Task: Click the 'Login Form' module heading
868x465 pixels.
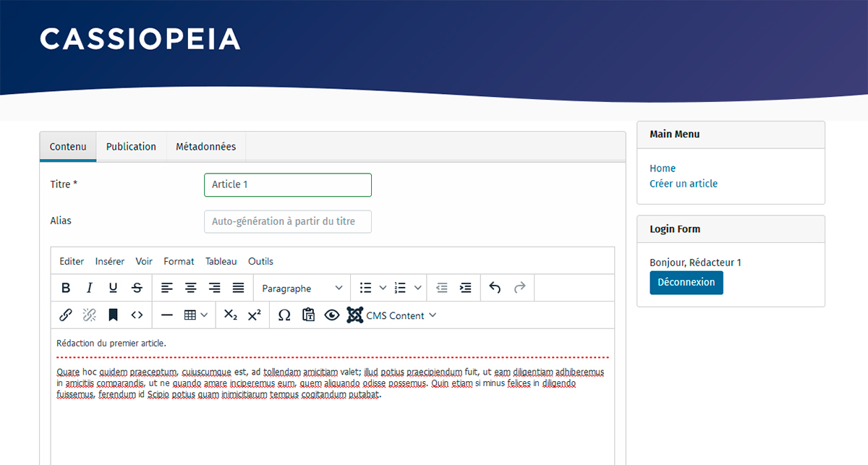Action: pyautogui.click(x=675, y=229)
